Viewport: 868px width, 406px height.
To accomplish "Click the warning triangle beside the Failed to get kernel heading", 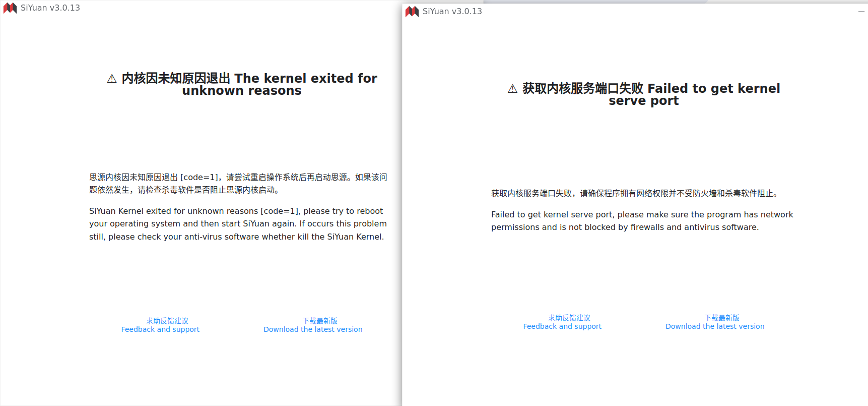I will tap(512, 89).
